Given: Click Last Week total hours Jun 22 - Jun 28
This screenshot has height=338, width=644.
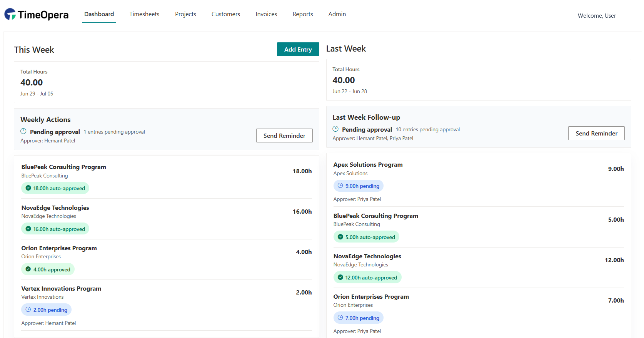Looking at the screenshot, I should [479, 80].
